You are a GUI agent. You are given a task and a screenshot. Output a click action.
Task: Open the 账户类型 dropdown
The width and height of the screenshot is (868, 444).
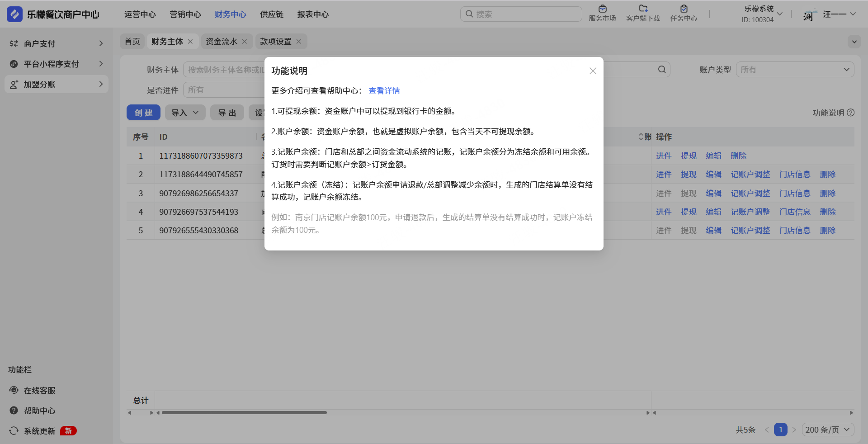(795, 70)
